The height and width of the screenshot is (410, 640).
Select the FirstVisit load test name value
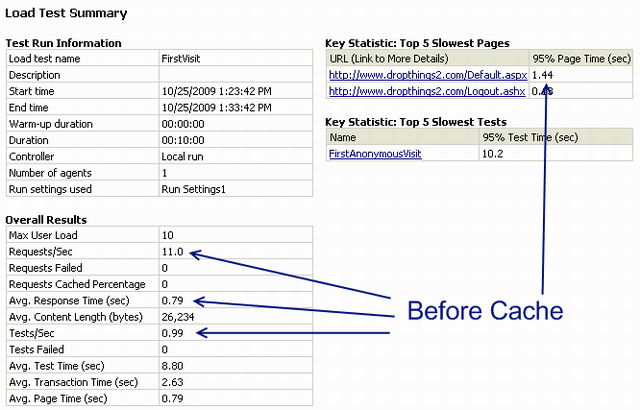[181, 59]
